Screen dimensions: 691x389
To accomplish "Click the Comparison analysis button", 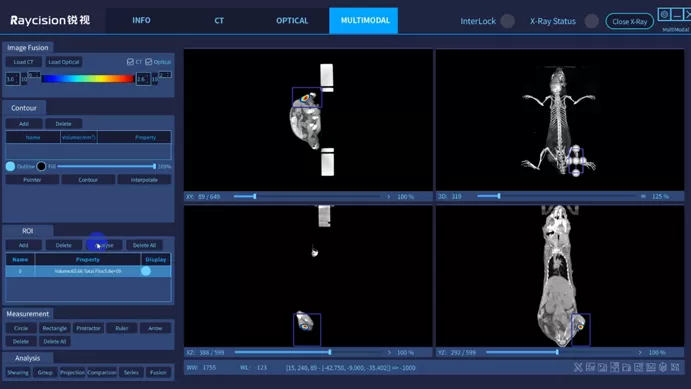I will click(102, 372).
